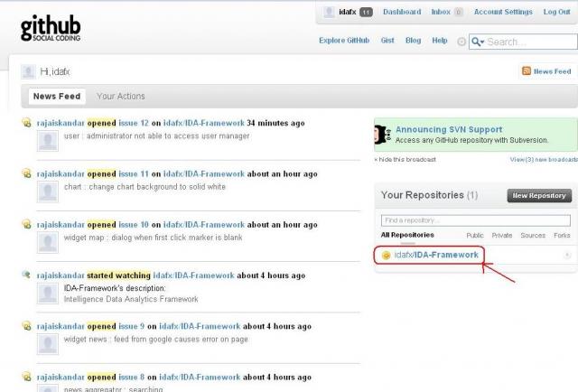Open the Dashboard link
The width and height of the screenshot is (578, 392).
(x=402, y=12)
